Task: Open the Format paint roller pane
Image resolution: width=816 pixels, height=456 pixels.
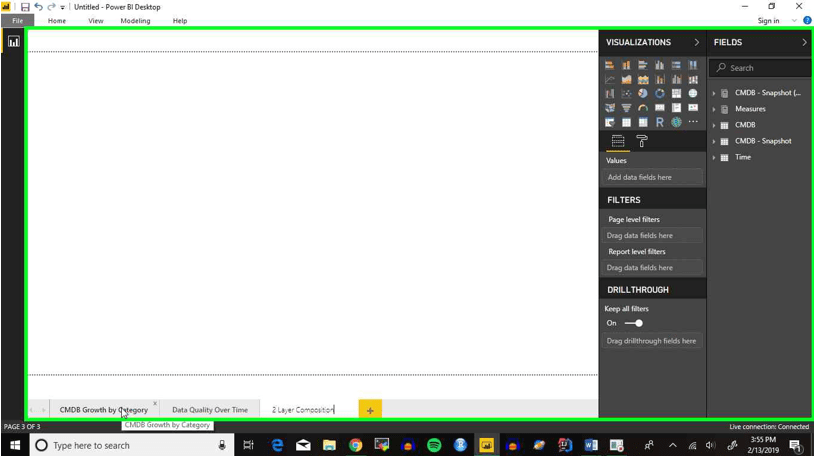Action: point(642,141)
